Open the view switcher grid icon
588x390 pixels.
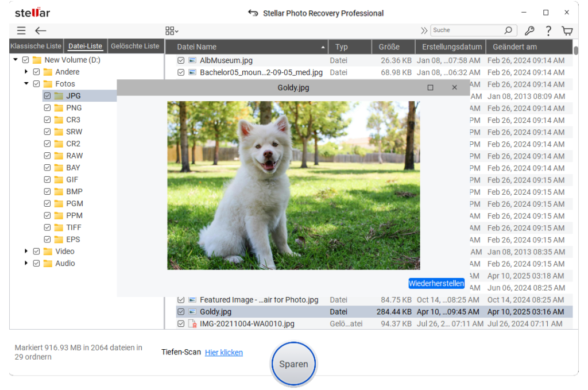[x=170, y=30]
